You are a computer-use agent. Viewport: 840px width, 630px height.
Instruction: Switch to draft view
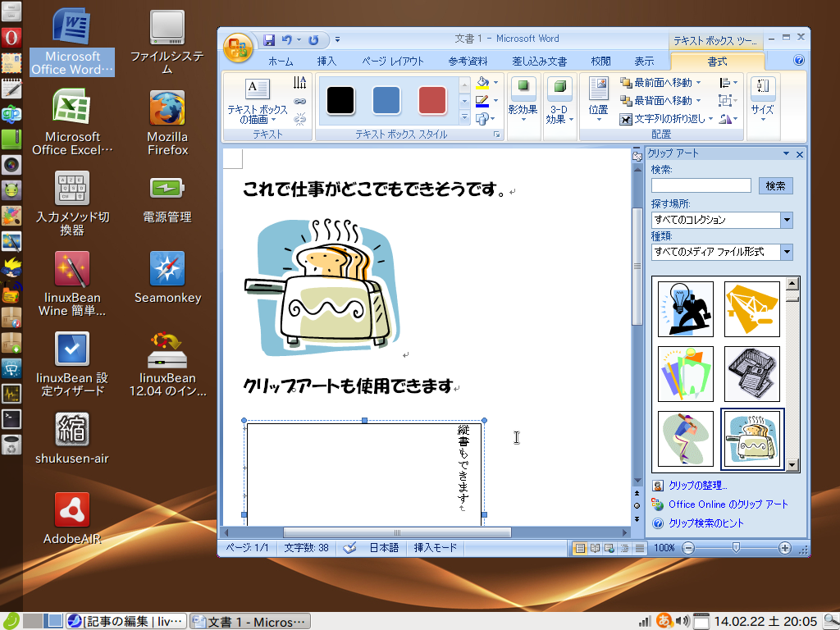[640, 548]
